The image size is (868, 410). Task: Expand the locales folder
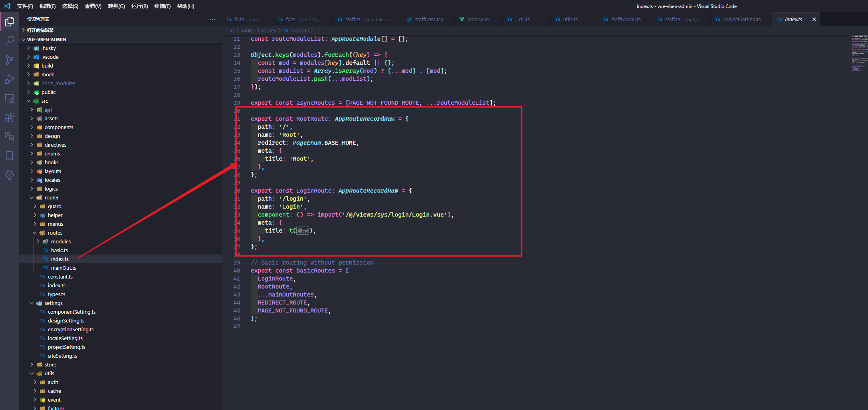click(x=32, y=180)
